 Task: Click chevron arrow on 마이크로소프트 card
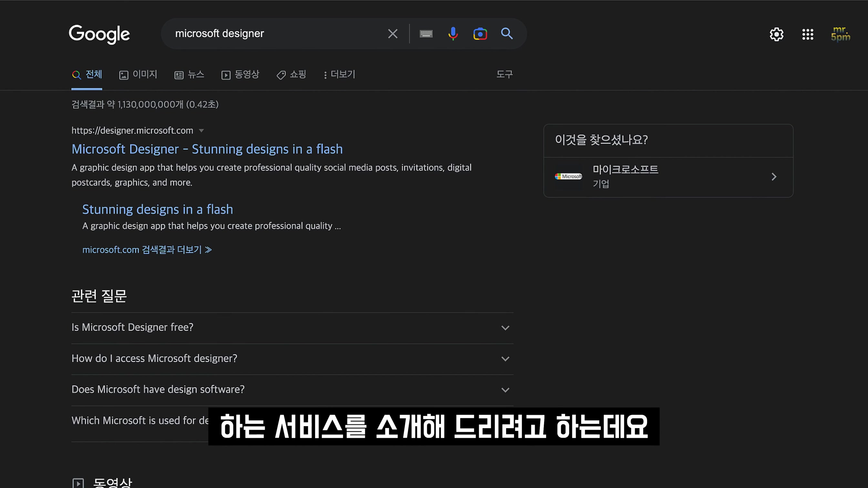774,177
